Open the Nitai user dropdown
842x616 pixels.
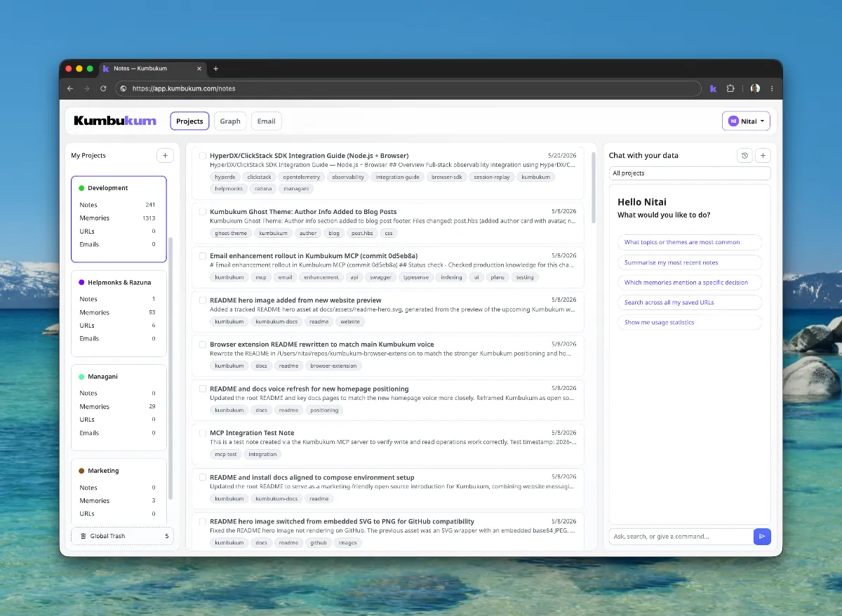point(746,121)
